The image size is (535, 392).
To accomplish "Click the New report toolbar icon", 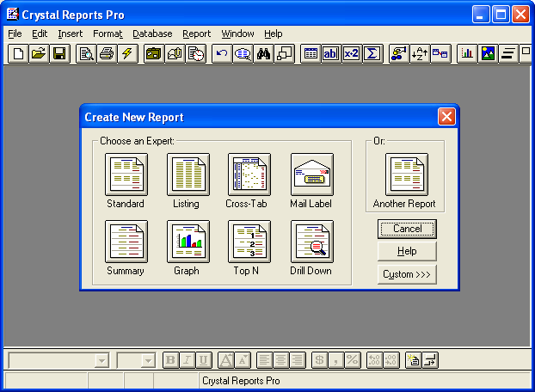I will coord(18,54).
